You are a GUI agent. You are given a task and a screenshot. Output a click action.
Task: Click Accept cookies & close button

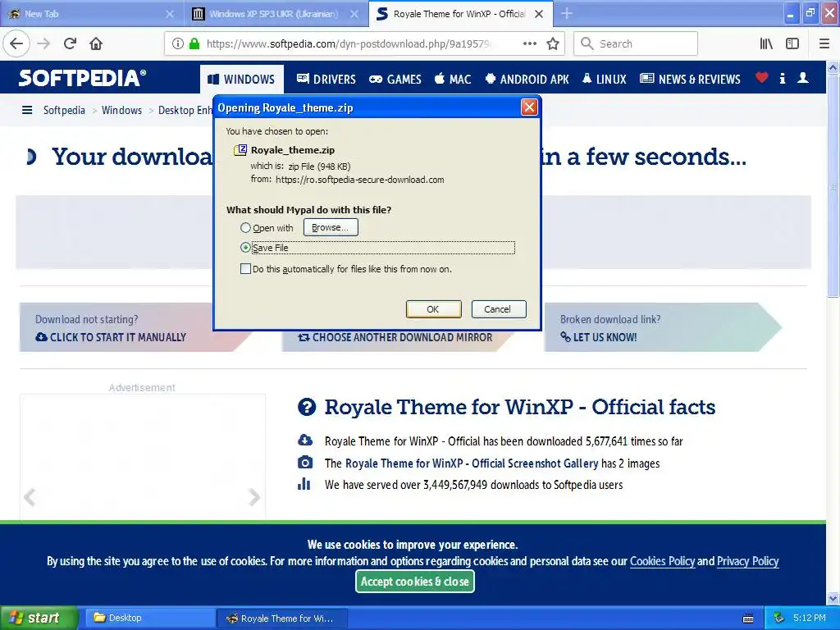pos(414,582)
